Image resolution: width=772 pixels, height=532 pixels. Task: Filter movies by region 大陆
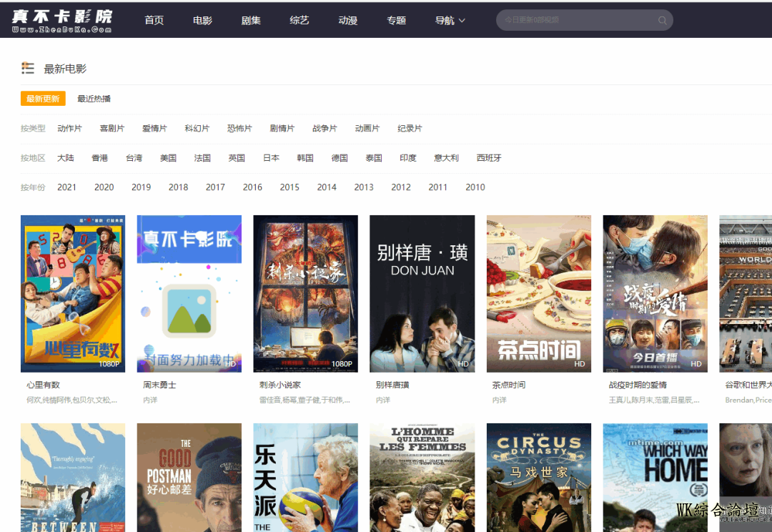tap(66, 157)
